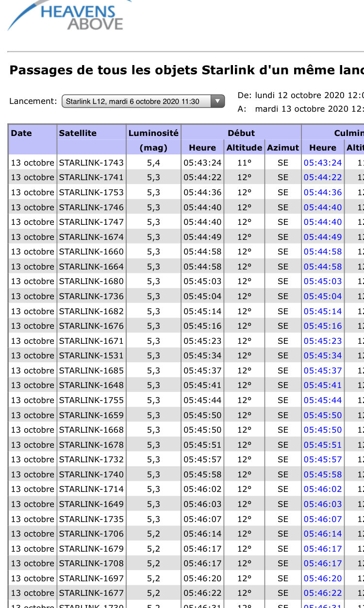Image resolution: width=364 pixels, height=608 pixels.
Task: Select the STARLINK-1531 satellite cell
Action: 91,355
